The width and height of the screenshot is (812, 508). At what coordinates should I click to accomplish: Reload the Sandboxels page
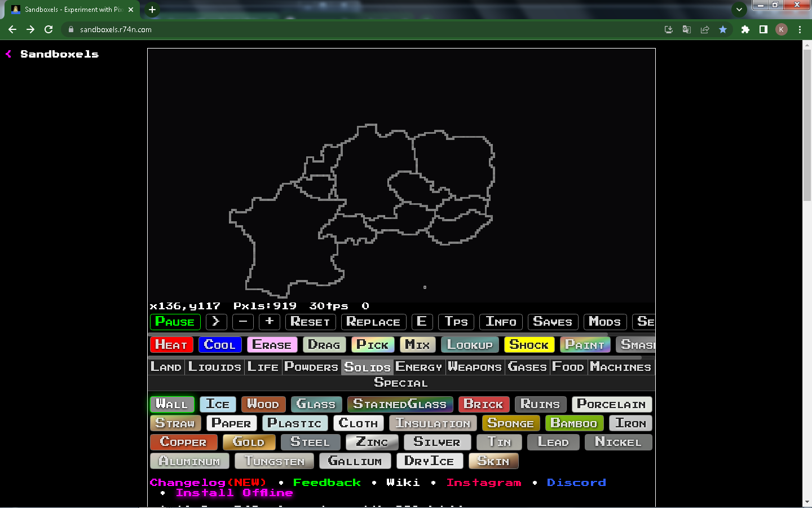tap(48, 29)
